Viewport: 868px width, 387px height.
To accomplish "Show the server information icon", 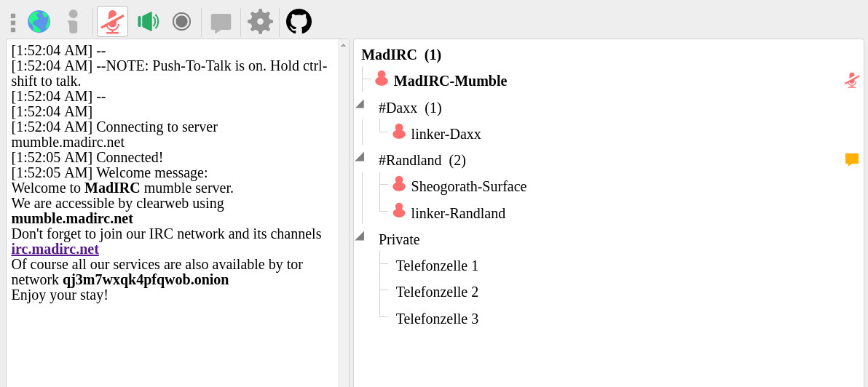I will pyautogui.click(x=73, y=22).
